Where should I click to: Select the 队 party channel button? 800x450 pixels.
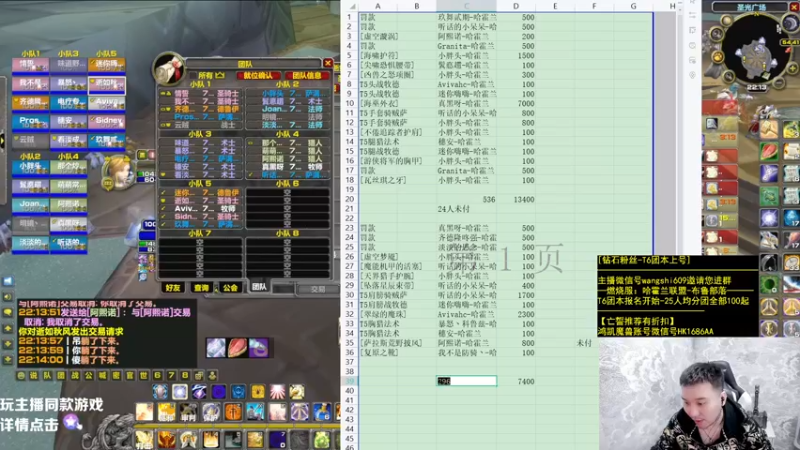pyautogui.click(x=47, y=376)
